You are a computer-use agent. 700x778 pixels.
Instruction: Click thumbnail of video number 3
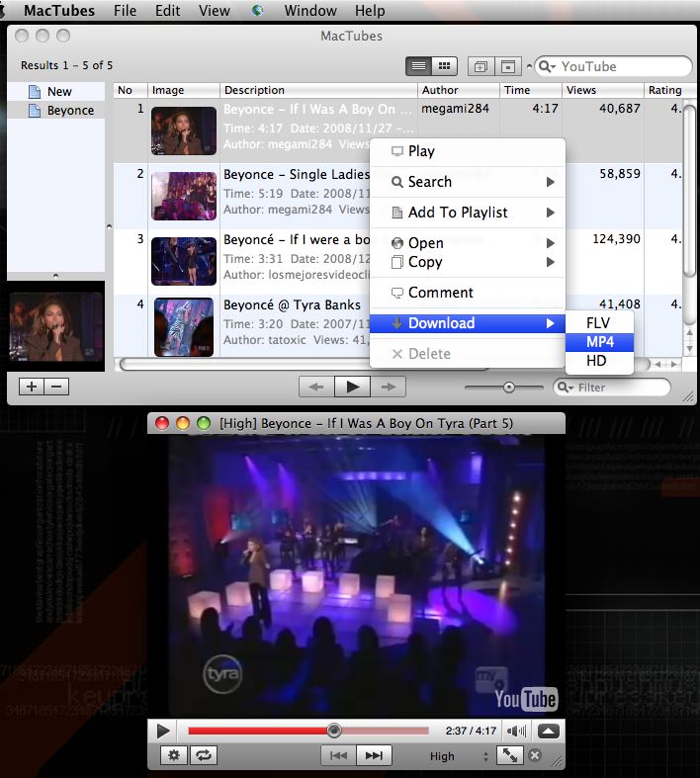(x=184, y=261)
